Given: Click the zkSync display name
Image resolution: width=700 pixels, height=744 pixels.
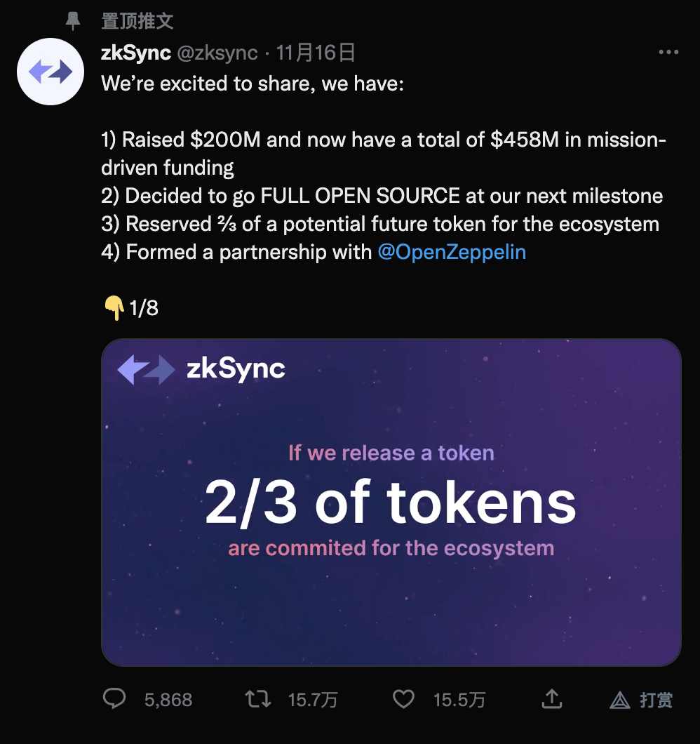Looking at the screenshot, I should [136, 53].
